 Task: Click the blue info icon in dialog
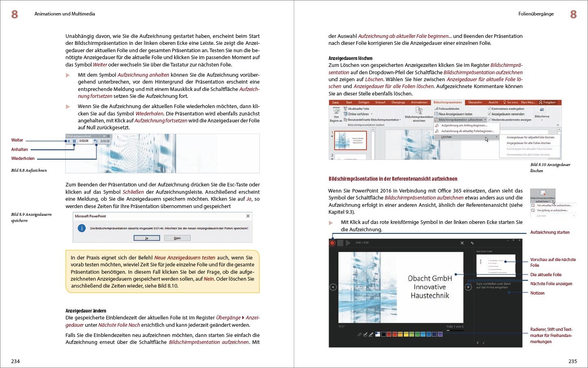click(82, 228)
